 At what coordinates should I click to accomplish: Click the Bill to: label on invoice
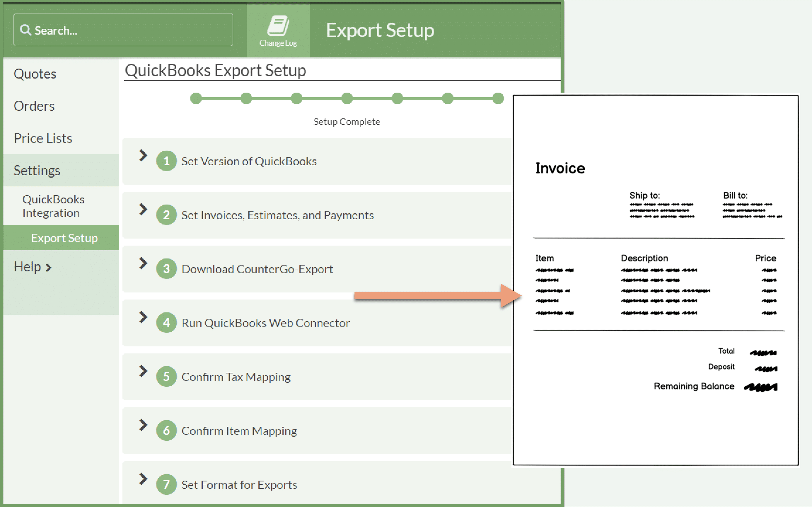[x=735, y=195]
